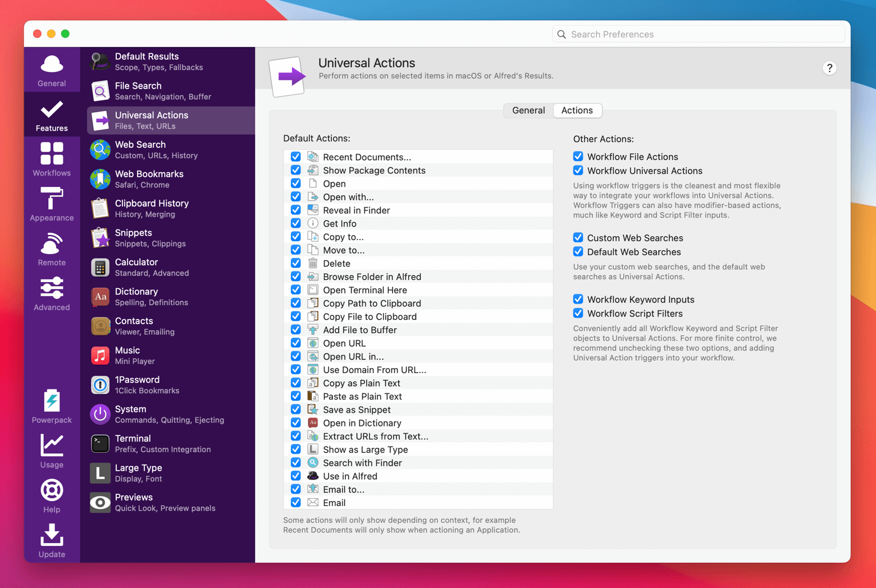Toggle Custom Web Searches off
The height and width of the screenshot is (588, 876).
[x=578, y=237]
